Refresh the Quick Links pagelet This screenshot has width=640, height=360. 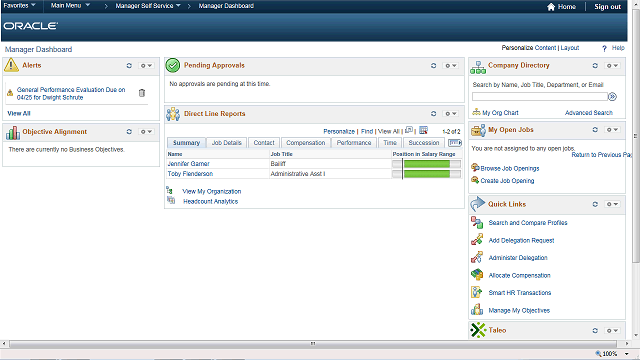[x=595, y=204]
